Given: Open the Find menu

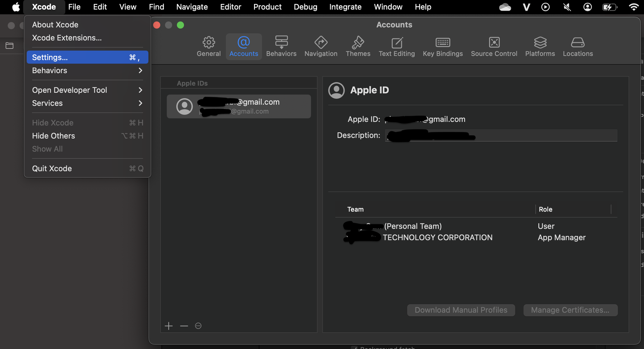Looking at the screenshot, I should coord(157,7).
